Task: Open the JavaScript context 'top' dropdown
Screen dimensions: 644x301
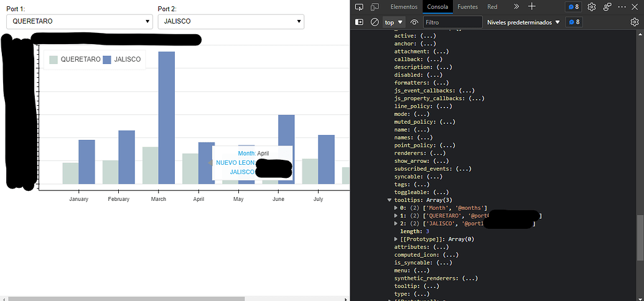Action: tap(394, 22)
